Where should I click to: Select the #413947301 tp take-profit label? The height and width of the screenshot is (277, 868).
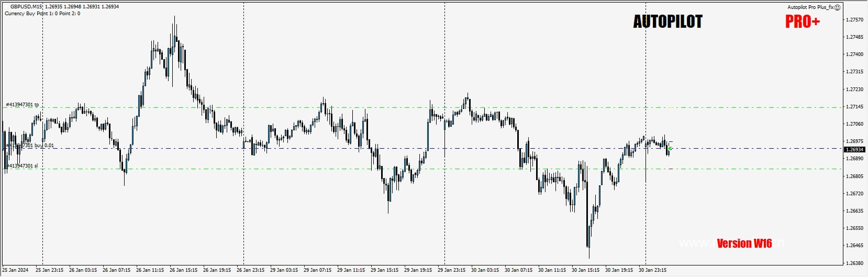point(22,105)
